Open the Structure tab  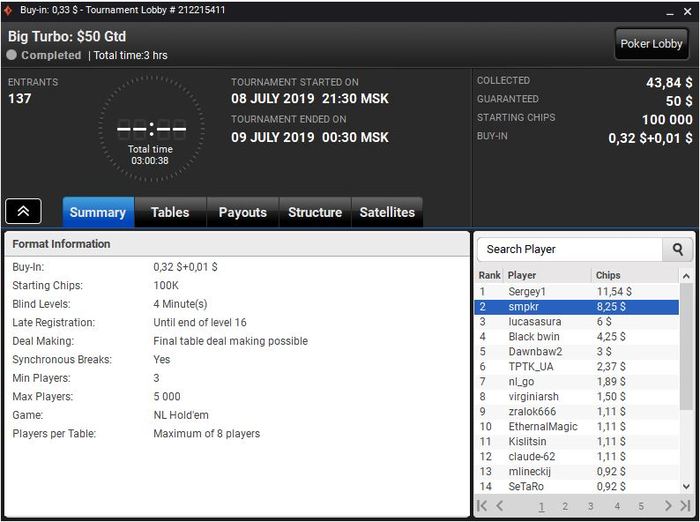click(315, 212)
